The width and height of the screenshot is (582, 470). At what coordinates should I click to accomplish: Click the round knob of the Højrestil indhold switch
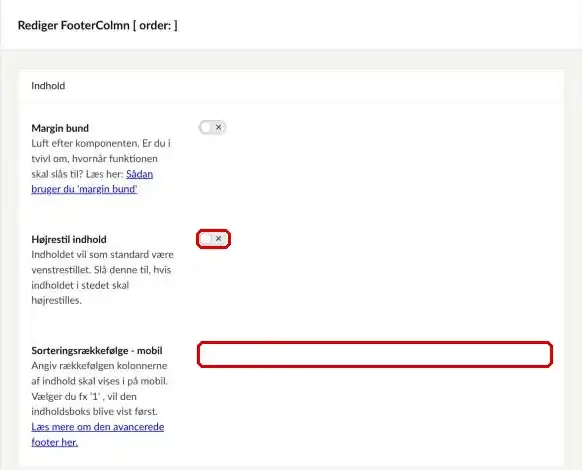pyautogui.click(x=205, y=239)
